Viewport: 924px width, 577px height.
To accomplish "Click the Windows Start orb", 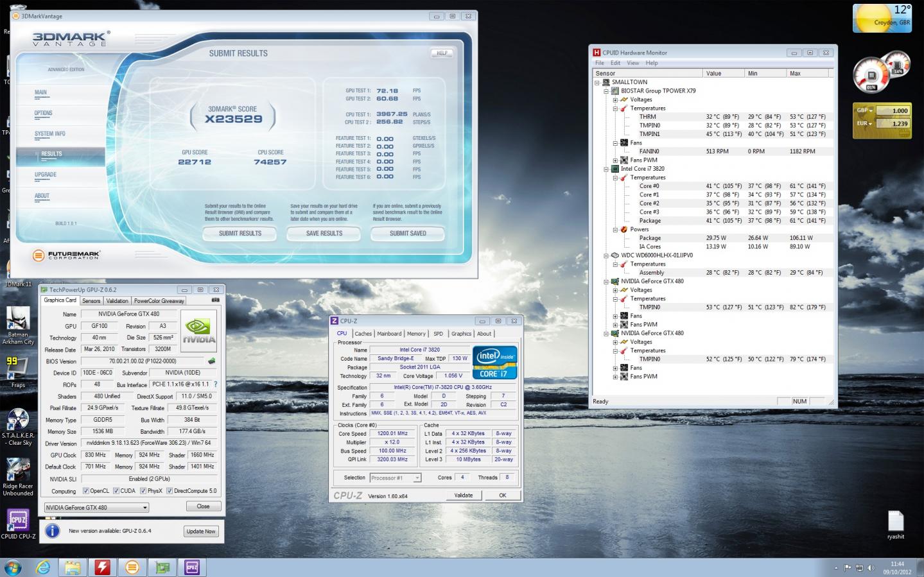I will click(12, 567).
